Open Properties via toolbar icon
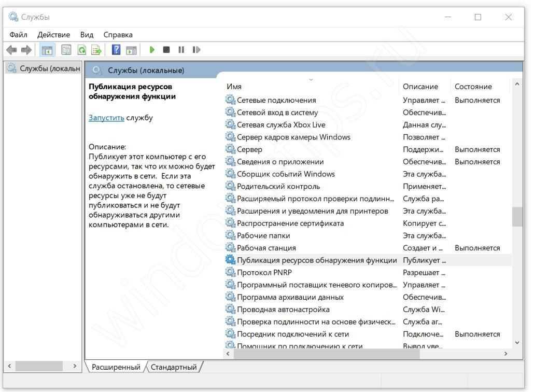Screen dimensions: 534x392 66,50
